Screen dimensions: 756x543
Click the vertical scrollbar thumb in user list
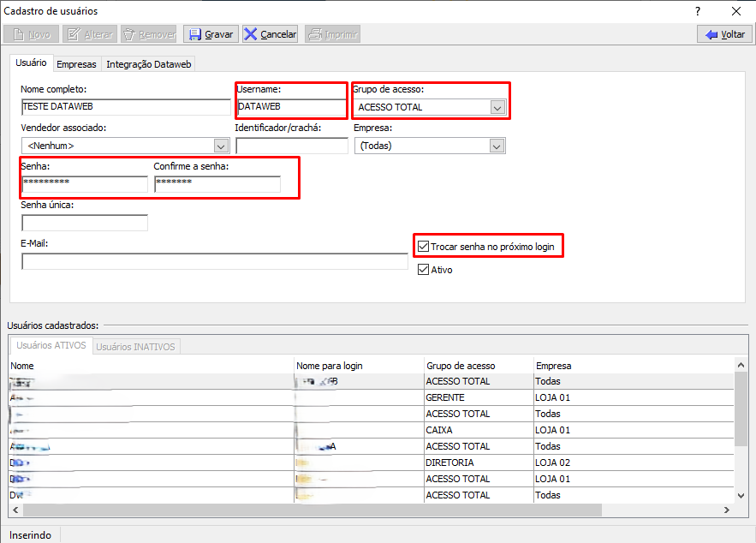(x=741, y=409)
